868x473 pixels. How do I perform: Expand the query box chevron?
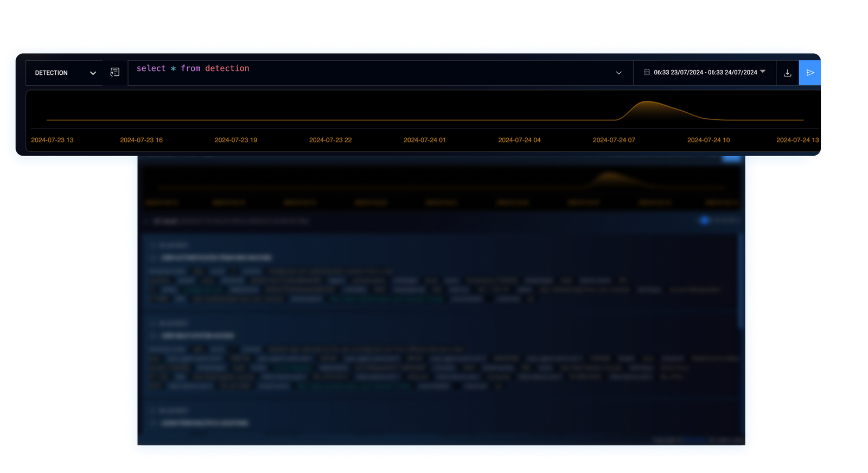pyautogui.click(x=618, y=73)
